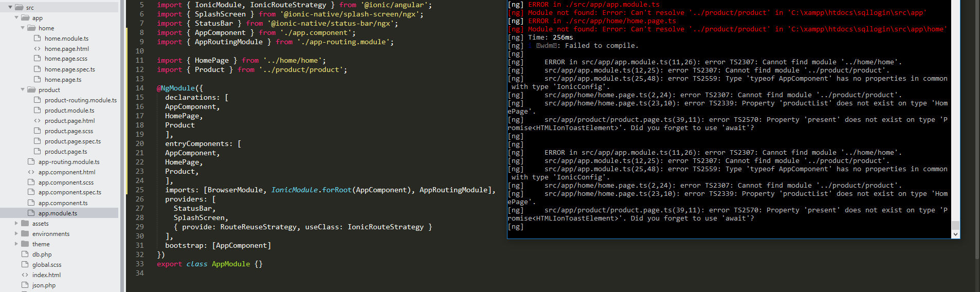Collapse the home folder arrow
Image resolution: width=980 pixels, height=292 pixels.
[23, 28]
